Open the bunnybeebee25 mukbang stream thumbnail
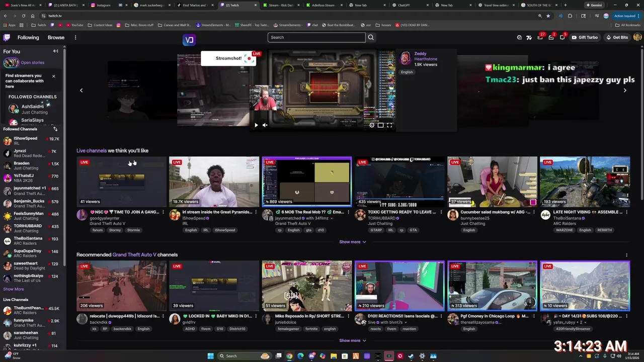The image size is (644, 362). click(x=492, y=182)
